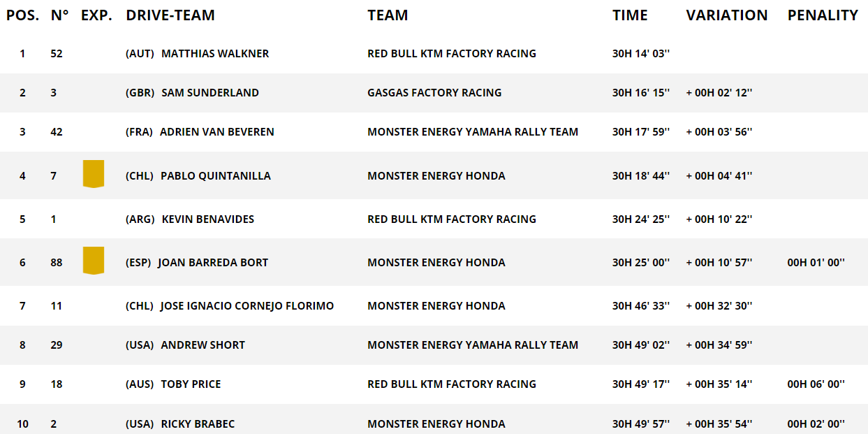
Task: Click Andrew Short's name
Action: point(203,345)
